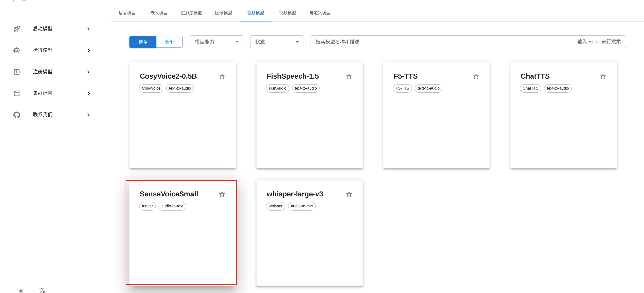Click the robot icon for running models
644x293 pixels.
pos(17,50)
